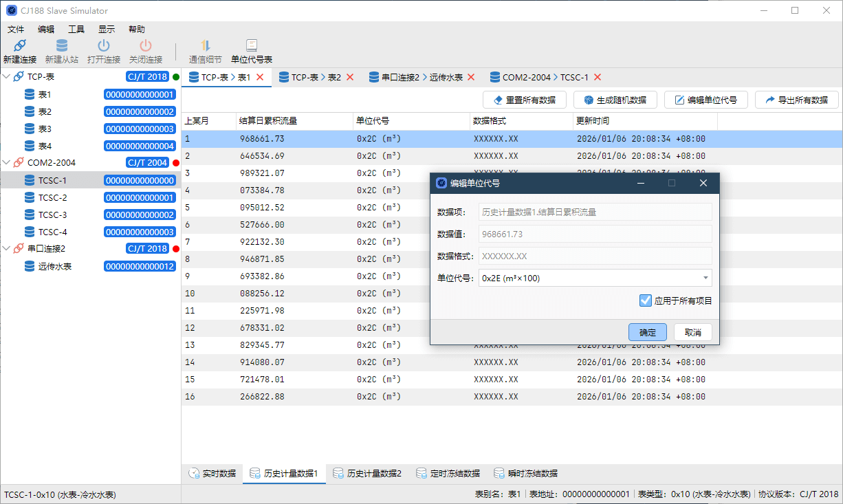Open the 工具 menu
Image resolution: width=843 pixels, height=504 pixels.
point(76,30)
